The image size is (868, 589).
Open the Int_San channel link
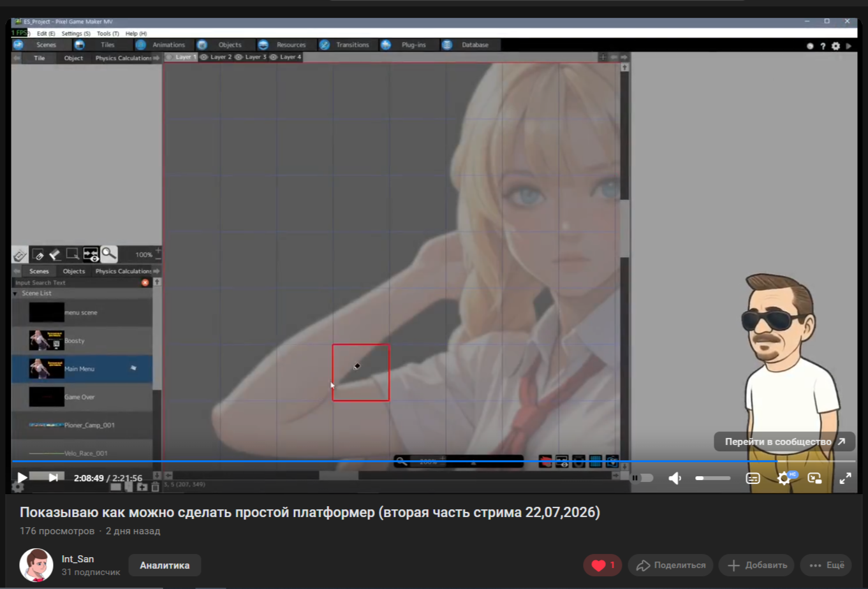tap(78, 559)
